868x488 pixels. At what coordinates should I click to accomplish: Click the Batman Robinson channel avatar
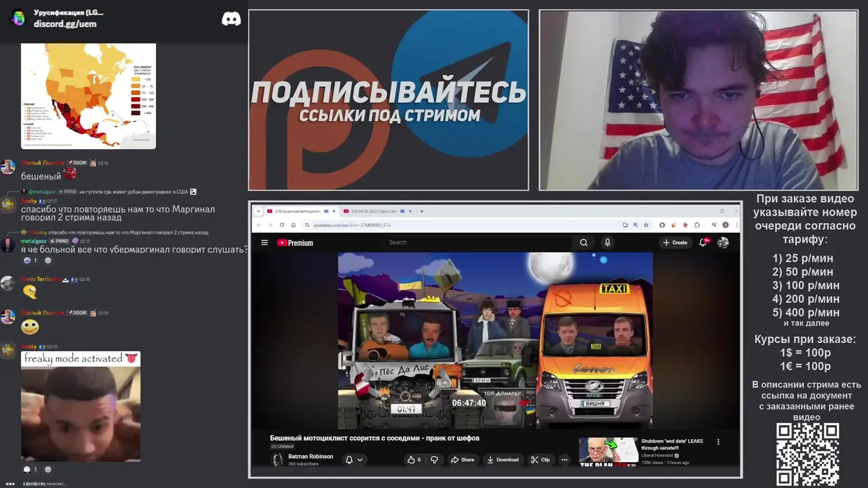coord(277,460)
